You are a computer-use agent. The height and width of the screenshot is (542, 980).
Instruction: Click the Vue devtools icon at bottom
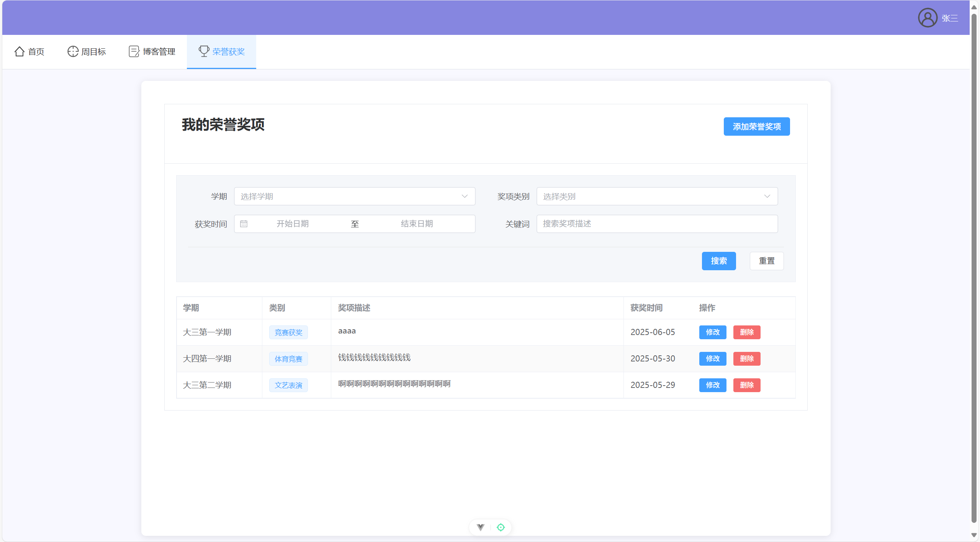click(481, 527)
